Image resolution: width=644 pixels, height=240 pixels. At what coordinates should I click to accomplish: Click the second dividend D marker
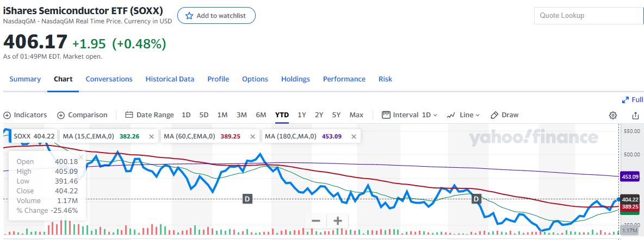[476, 199]
